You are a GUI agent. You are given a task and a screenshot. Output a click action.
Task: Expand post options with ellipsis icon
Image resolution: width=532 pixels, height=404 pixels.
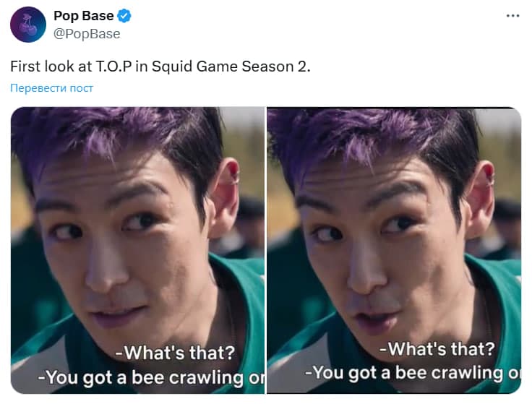512,16
